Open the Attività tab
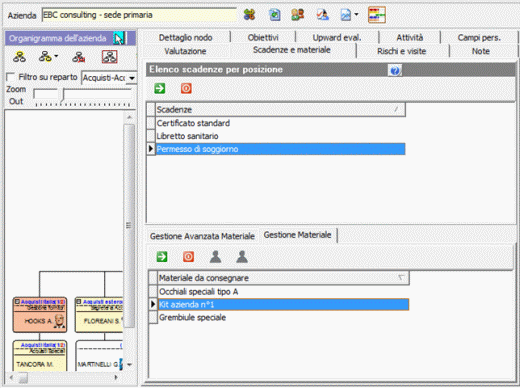This screenshot has width=520, height=388. coord(410,37)
